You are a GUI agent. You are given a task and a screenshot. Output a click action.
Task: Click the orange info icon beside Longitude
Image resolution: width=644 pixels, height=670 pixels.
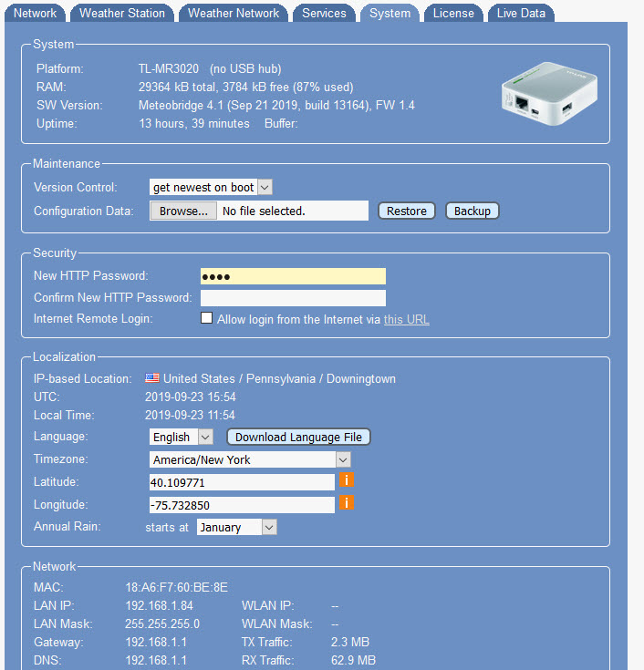[x=347, y=503]
